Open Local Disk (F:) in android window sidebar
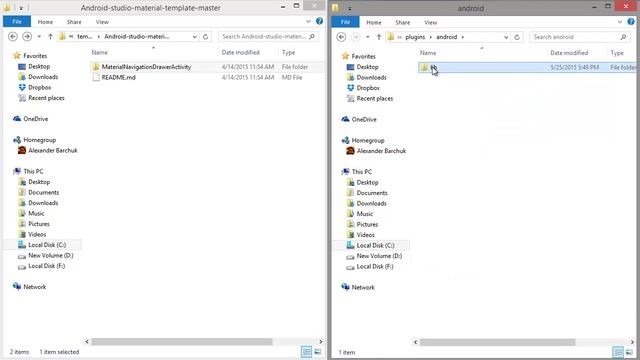 click(x=375, y=267)
